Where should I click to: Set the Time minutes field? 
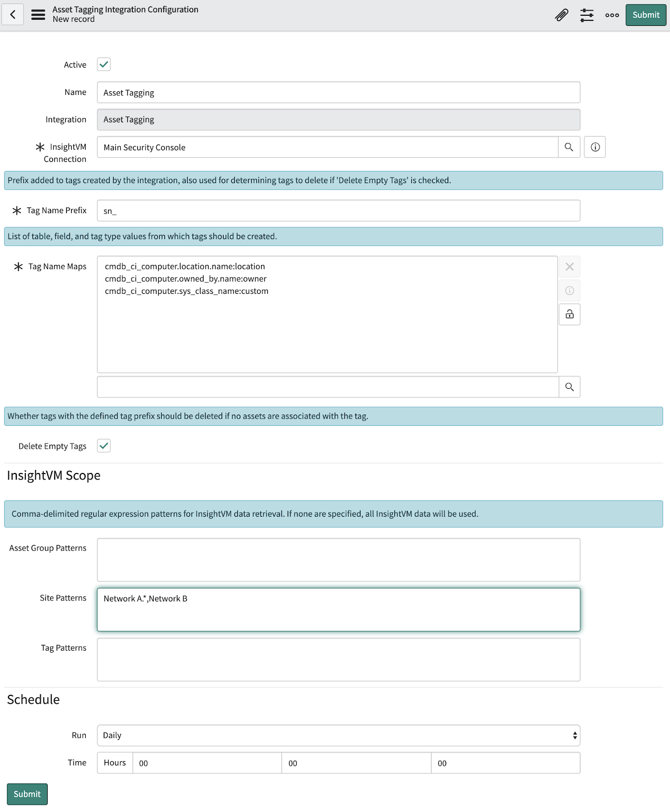(x=357, y=763)
